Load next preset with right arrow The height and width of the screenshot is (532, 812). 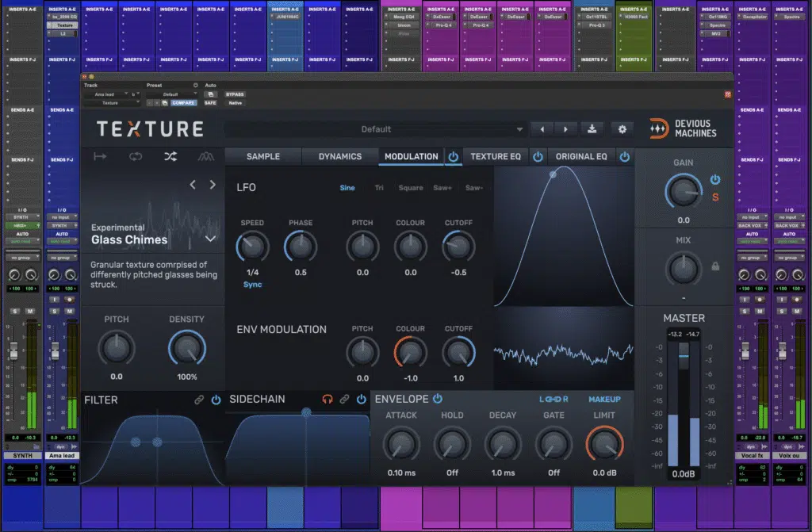(565, 129)
